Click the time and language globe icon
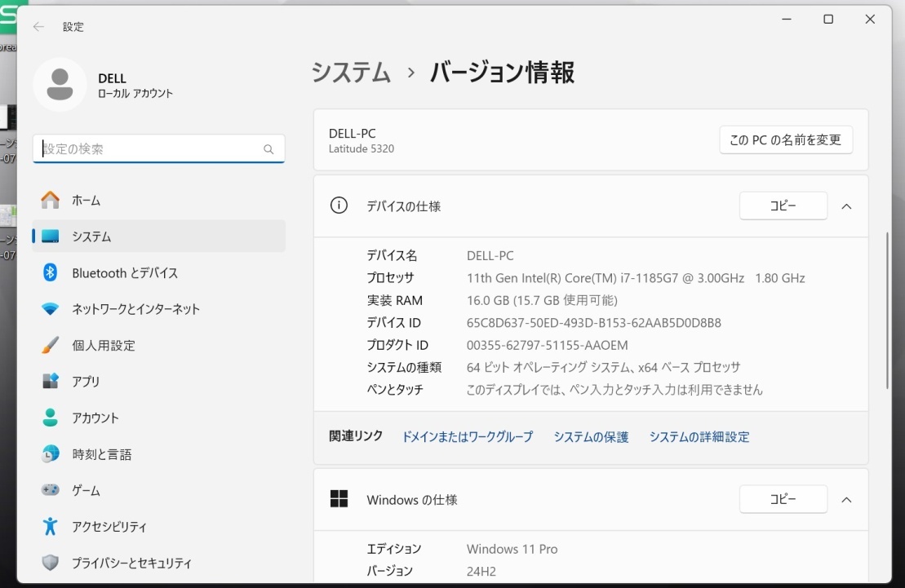 point(51,454)
